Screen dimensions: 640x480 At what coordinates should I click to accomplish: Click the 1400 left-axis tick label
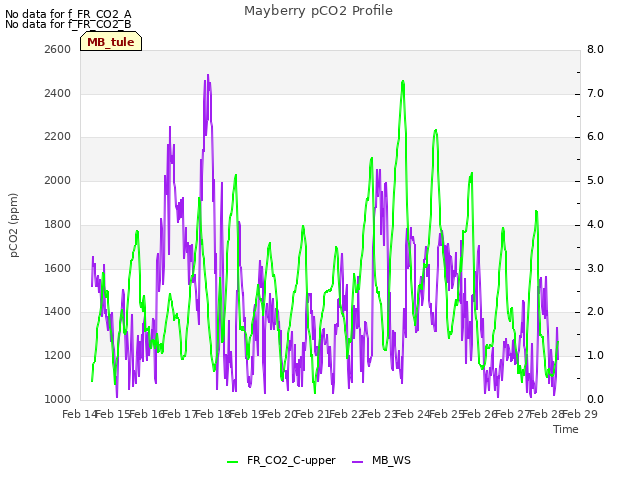(58, 312)
